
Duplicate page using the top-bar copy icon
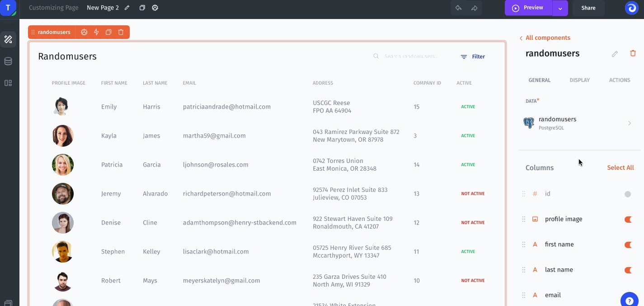(142, 8)
